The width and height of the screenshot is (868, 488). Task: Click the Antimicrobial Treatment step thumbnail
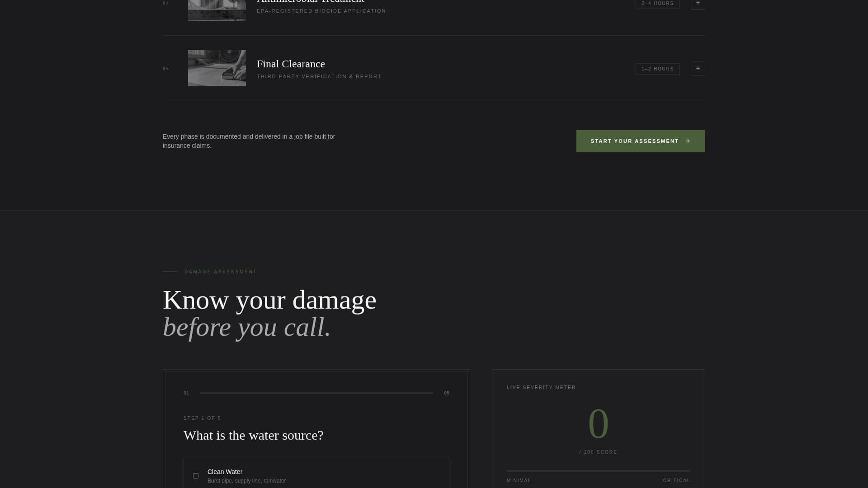pos(217,10)
